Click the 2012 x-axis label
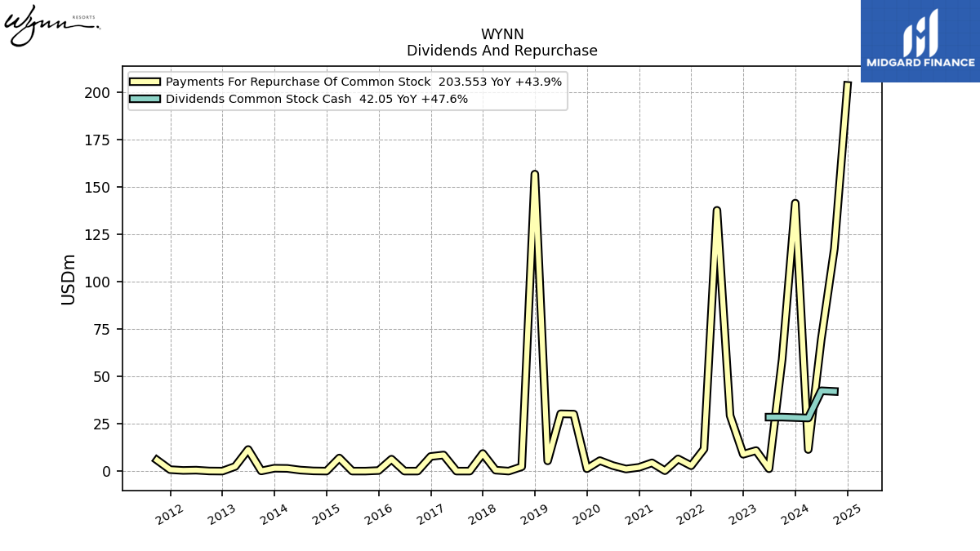Image resolution: width=980 pixels, height=551 pixels. (x=168, y=514)
